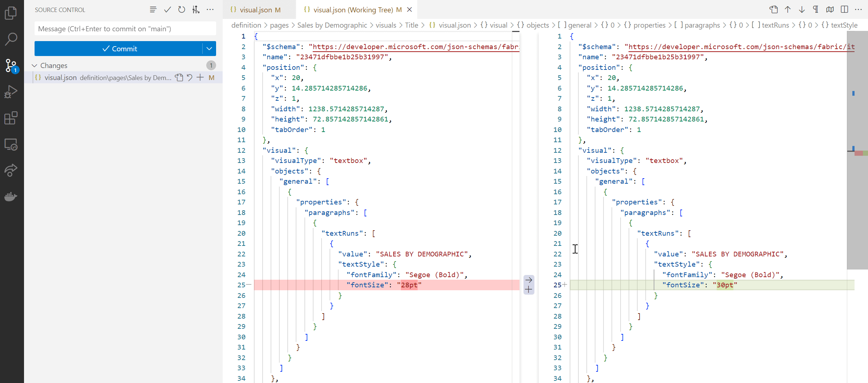This screenshot has height=383, width=868.
Task: Click 'visual.json' breadcrumb segment
Action: (x=450, y=25)
